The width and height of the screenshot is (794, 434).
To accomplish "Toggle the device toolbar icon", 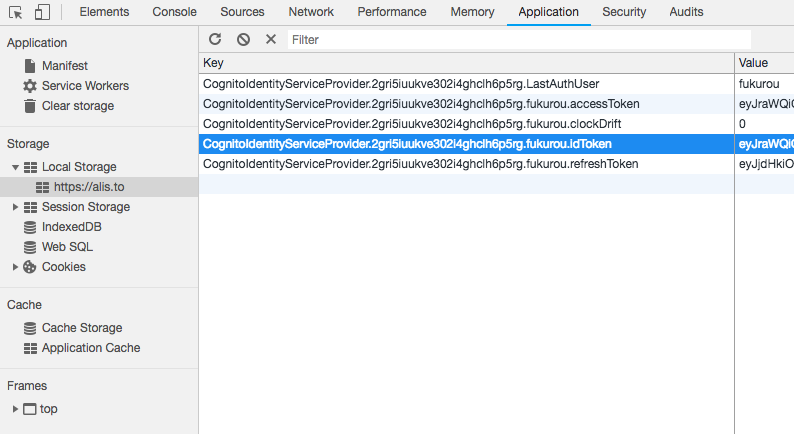I will [42, 12].
